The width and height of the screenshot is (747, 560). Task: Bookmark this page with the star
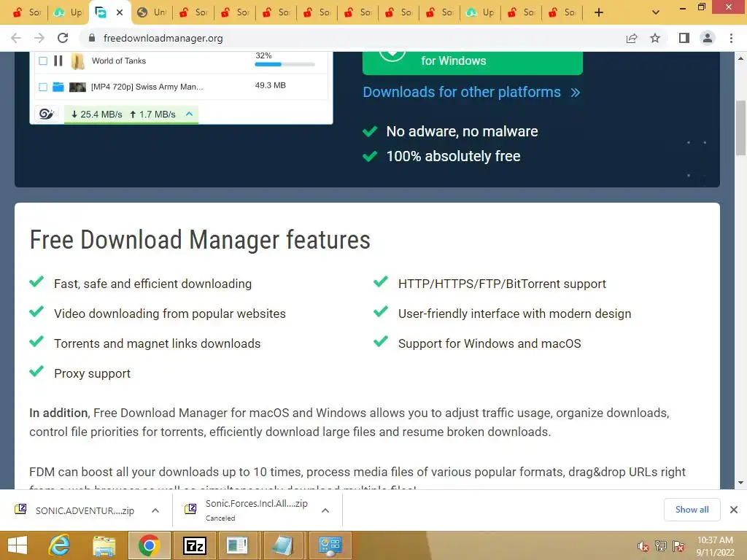click(655, 38)
